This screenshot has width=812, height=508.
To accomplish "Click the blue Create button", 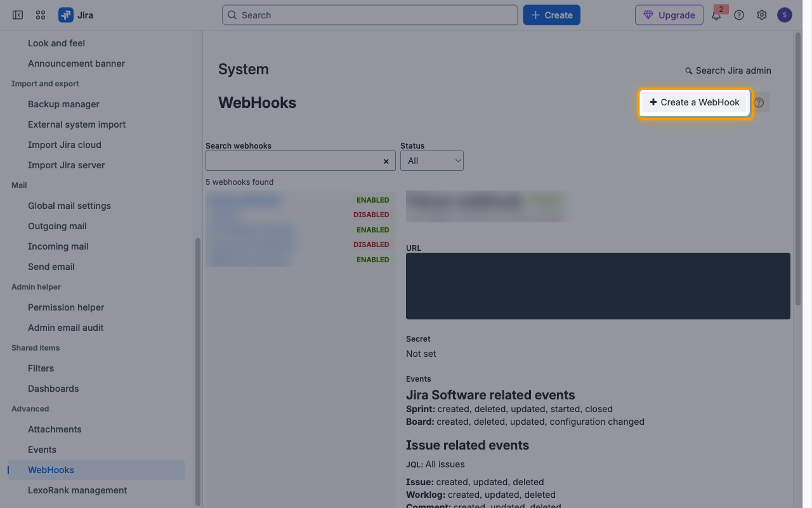I will pos(551,15).
